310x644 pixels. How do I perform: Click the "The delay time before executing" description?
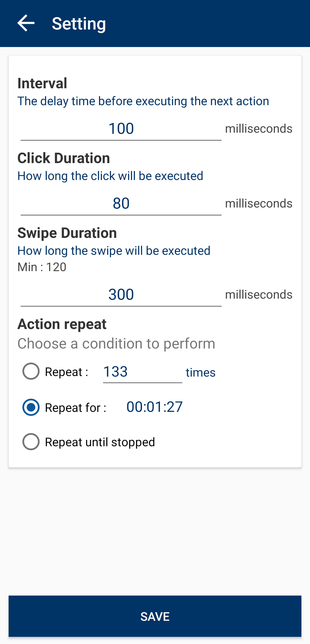pyautogui.click(x=143, y=101)
